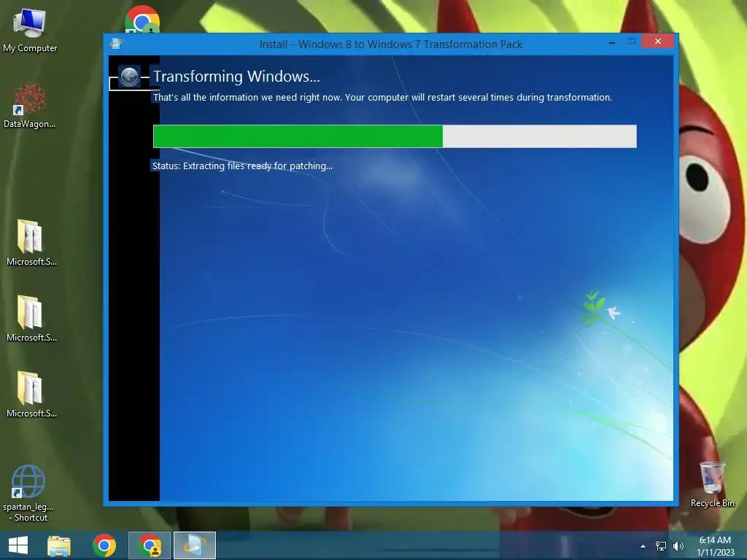Open the volume speaker tray icon

pos(678,546)
